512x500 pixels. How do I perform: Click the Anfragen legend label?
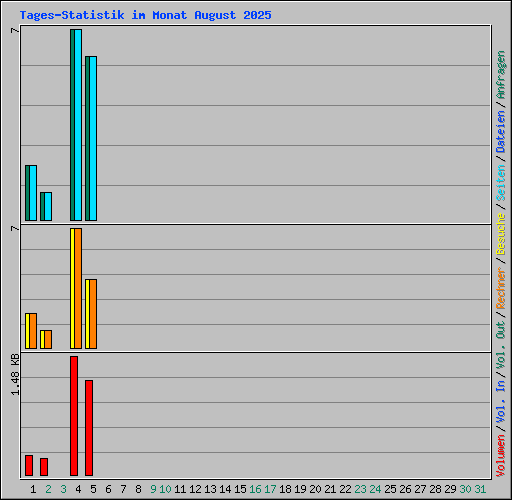point(501,75)
